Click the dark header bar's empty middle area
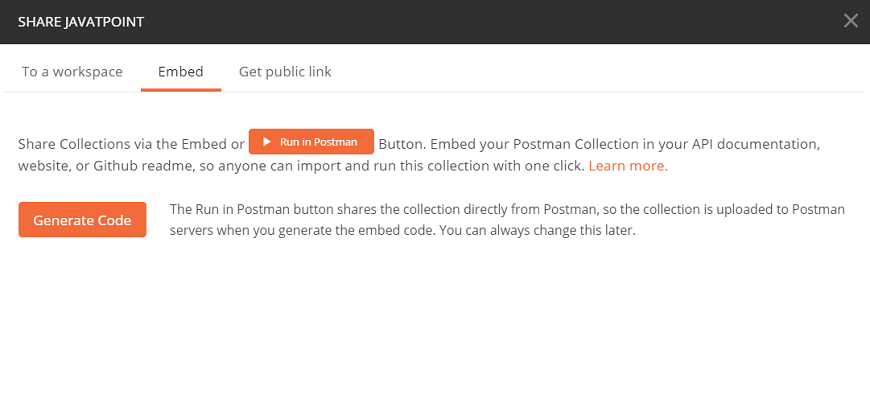Viewport: 870px width, 411px height. coord(450,21)
